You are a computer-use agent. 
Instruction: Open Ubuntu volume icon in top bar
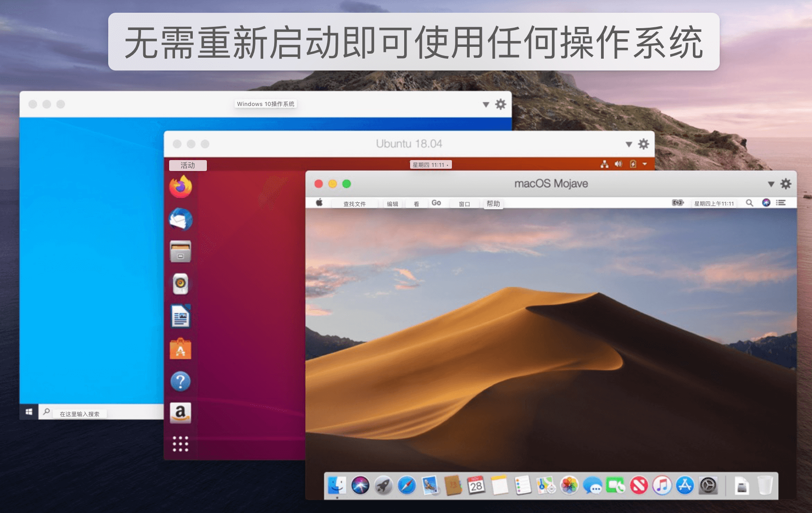pyautogui.click(x=618, y=164)
